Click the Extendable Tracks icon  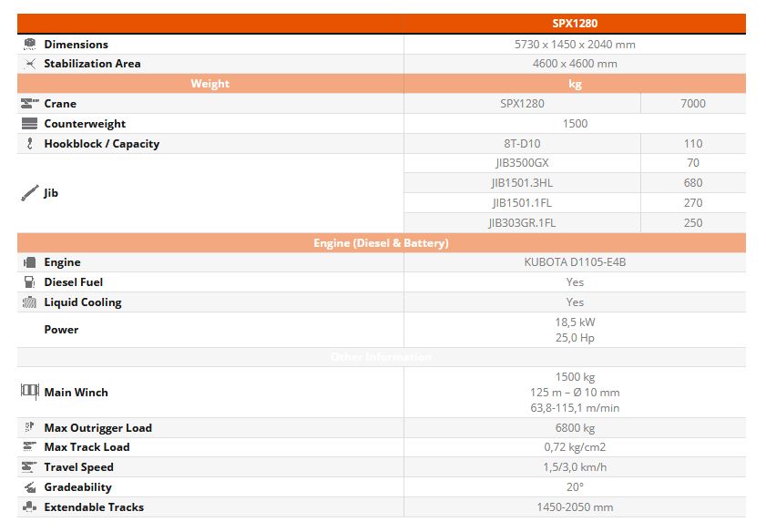click(x=29, y=507)
